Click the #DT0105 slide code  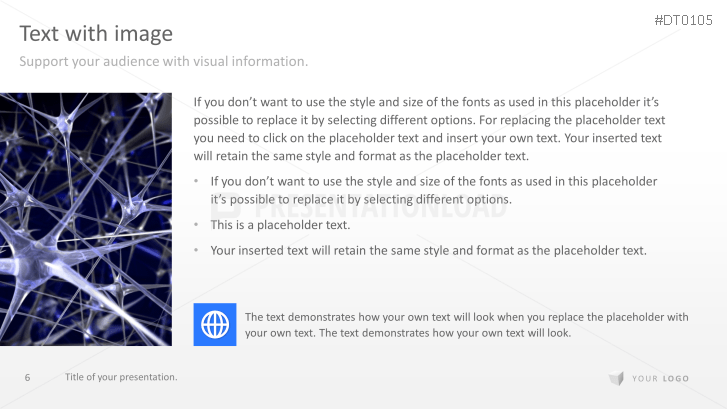pos(683,20)
